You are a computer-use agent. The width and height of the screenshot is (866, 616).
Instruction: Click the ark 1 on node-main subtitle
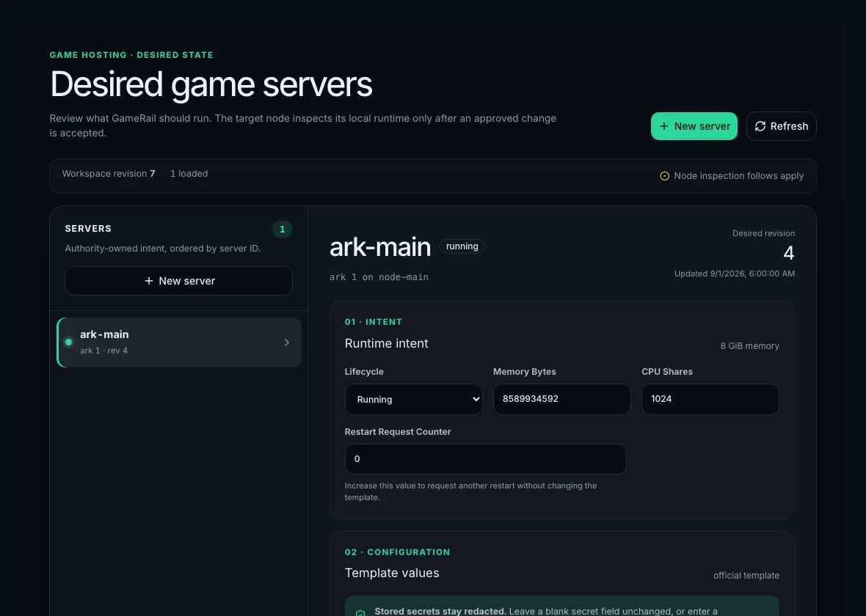pyautogui.click(x=379, y=277)
